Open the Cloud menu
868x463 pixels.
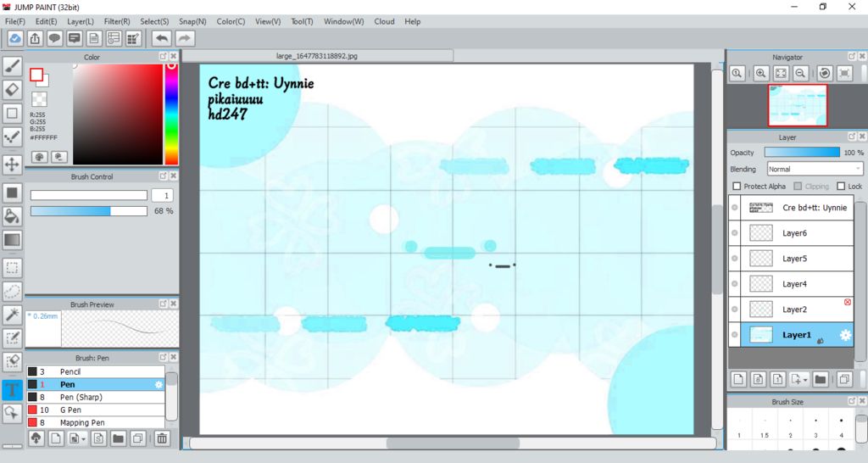[384, 21]
